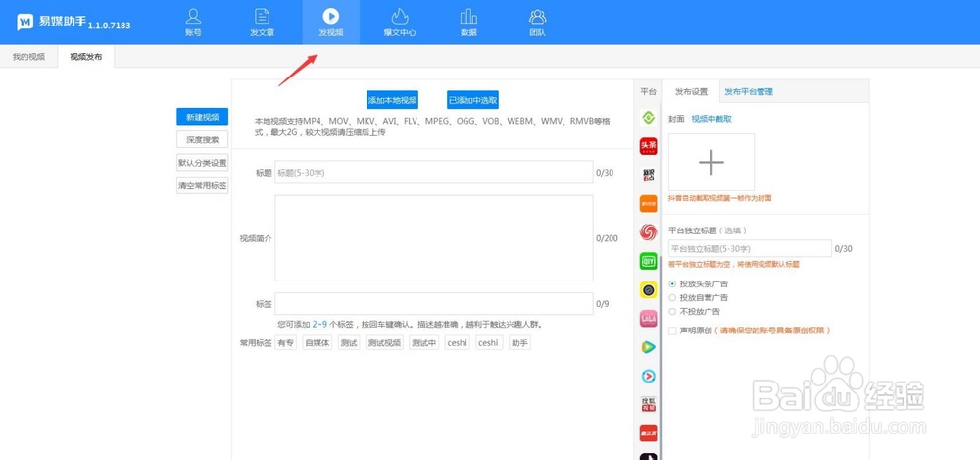Select the red phoenix swirl platform icon

[648, 232]
